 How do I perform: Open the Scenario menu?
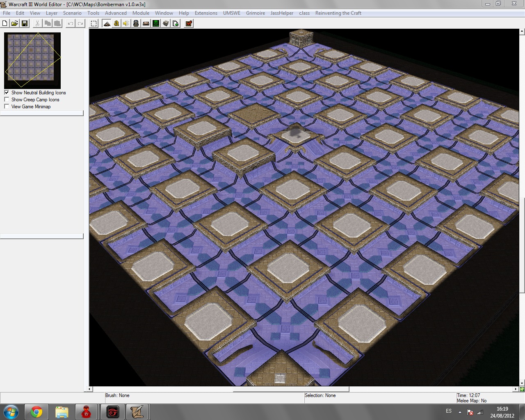pos(72,13)
